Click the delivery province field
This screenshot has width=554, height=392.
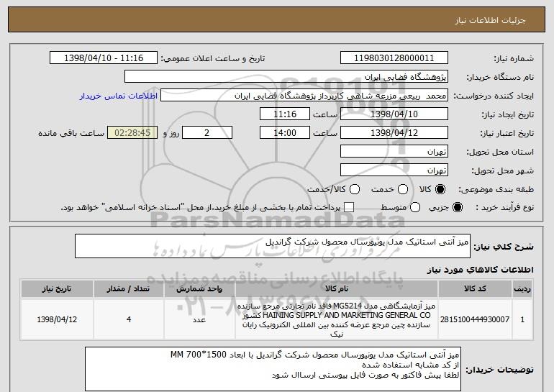[394, 152]
